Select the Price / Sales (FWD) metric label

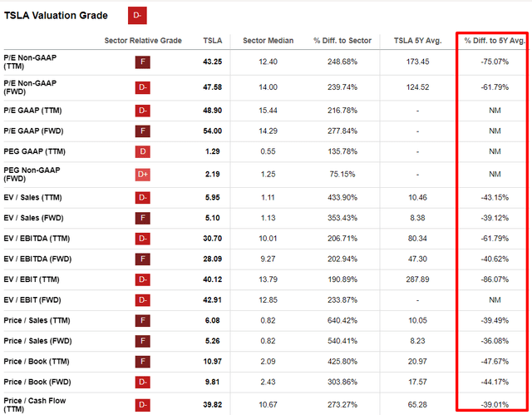(x=37, y=341)
